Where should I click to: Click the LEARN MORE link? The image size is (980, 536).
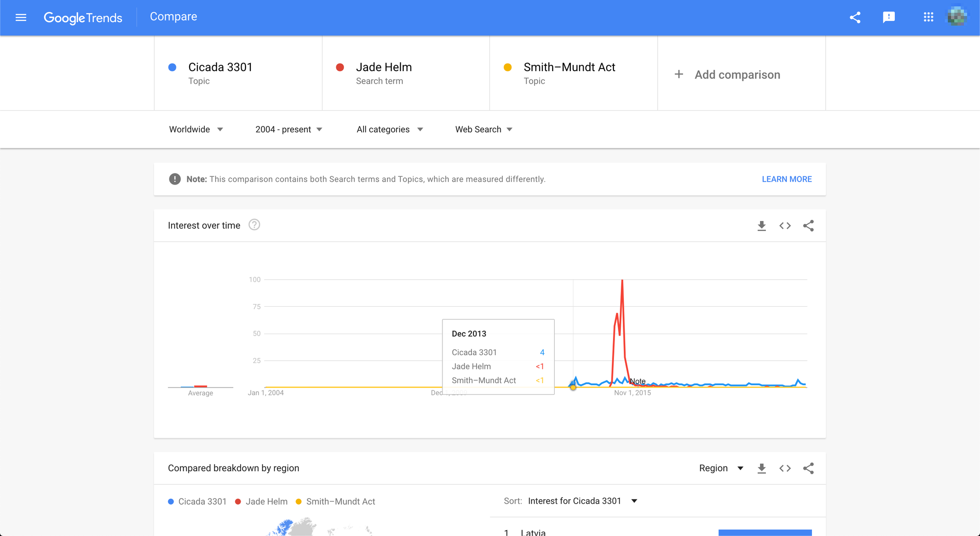tap(786, 179)
